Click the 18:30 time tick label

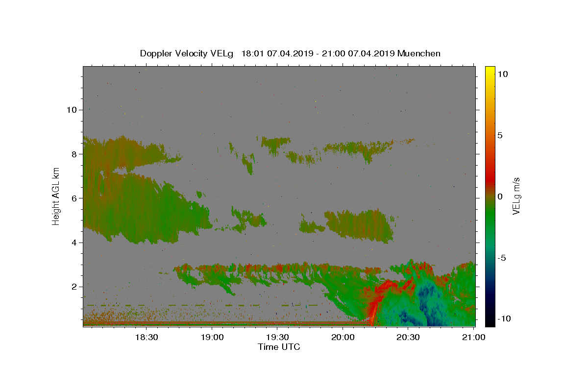click(147, 337)
